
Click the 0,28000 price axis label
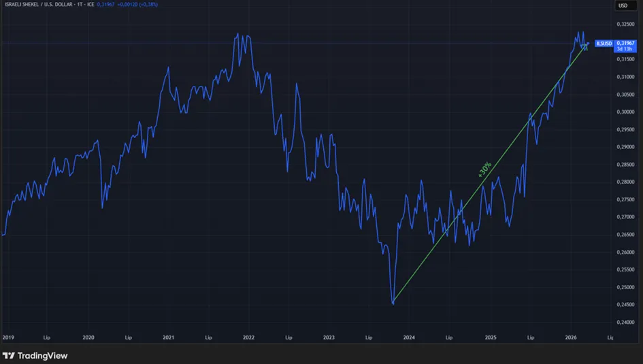(x=625, y=182)
